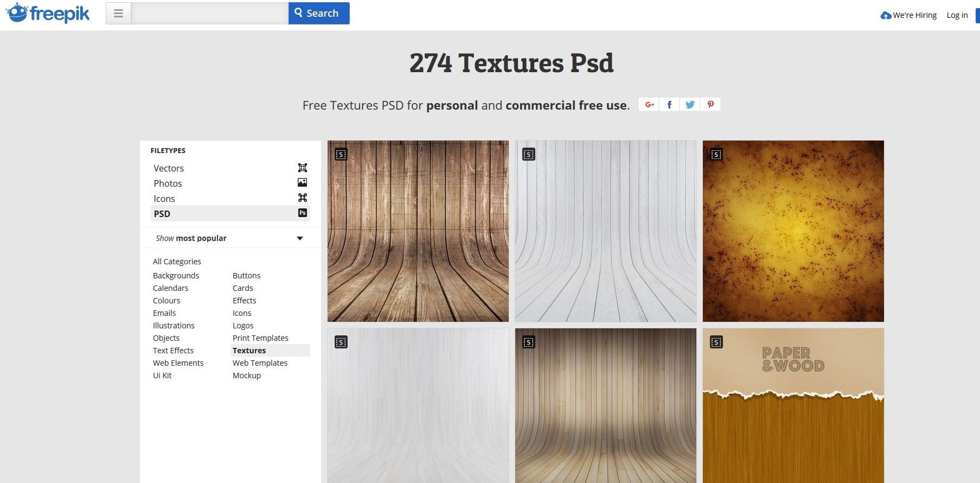Screen dimensions: 980x483
Task: Open the Web Templates category
Action: coord(260,363)
